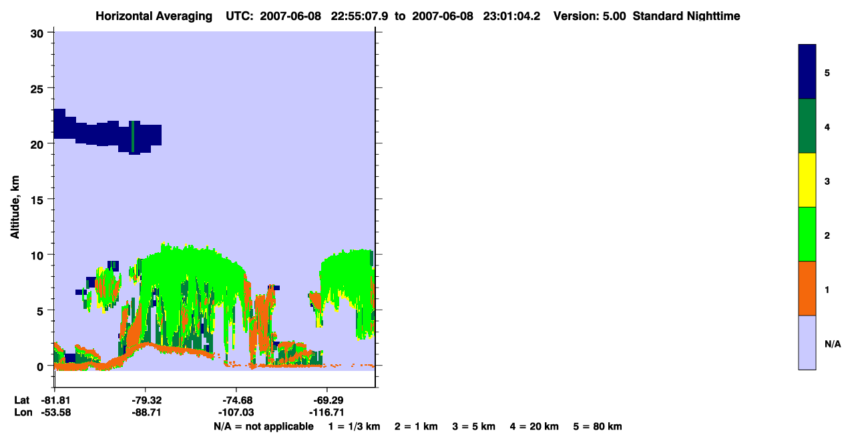Image resolution: width=868 pixels, height=445 pixels.
Task: Click the orange color bar segment 1
Action: tap(807, 288)
